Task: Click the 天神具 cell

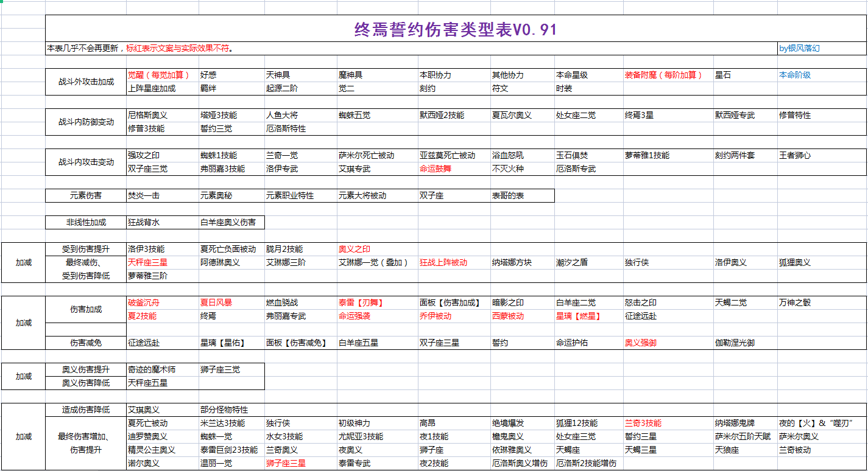Action: [x=301, y=75]
